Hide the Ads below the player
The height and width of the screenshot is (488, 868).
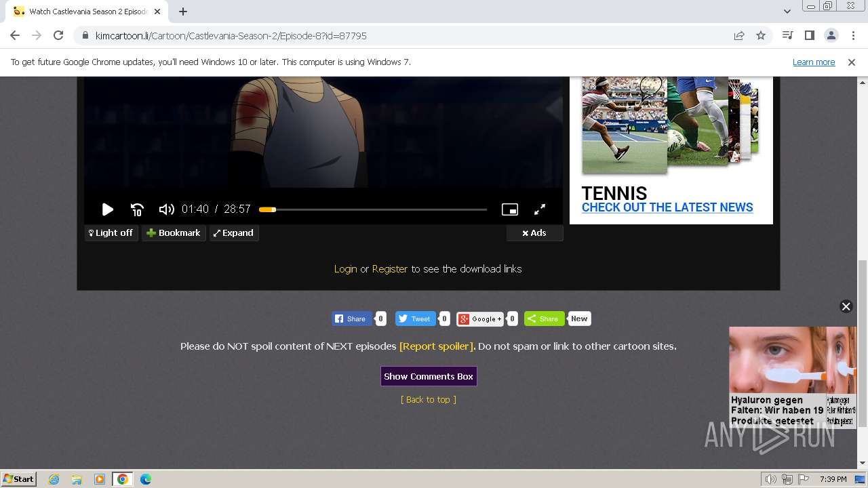tap(534, 232)
